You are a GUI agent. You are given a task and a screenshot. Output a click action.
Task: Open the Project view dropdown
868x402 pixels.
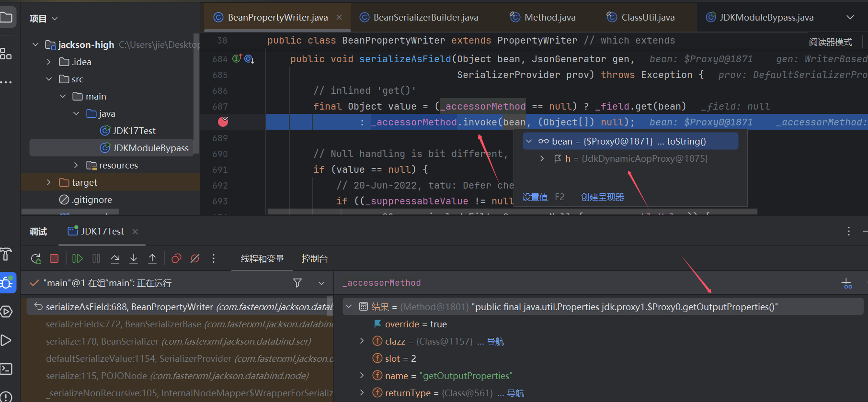[44, 19]
